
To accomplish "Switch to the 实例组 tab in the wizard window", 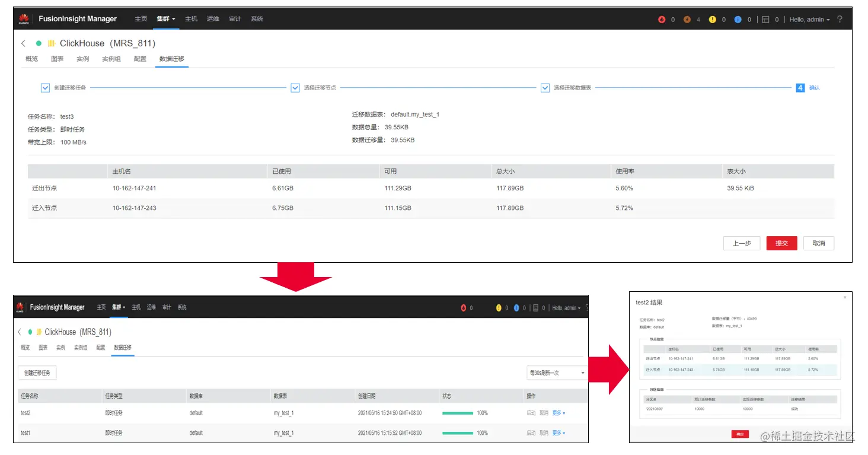I will (111, 59).
